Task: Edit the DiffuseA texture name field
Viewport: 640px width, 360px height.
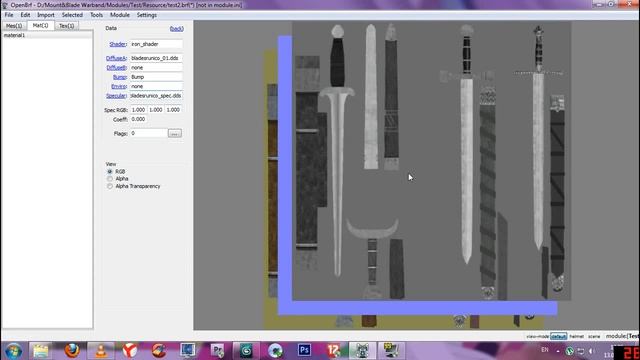Action: point(156,58)
